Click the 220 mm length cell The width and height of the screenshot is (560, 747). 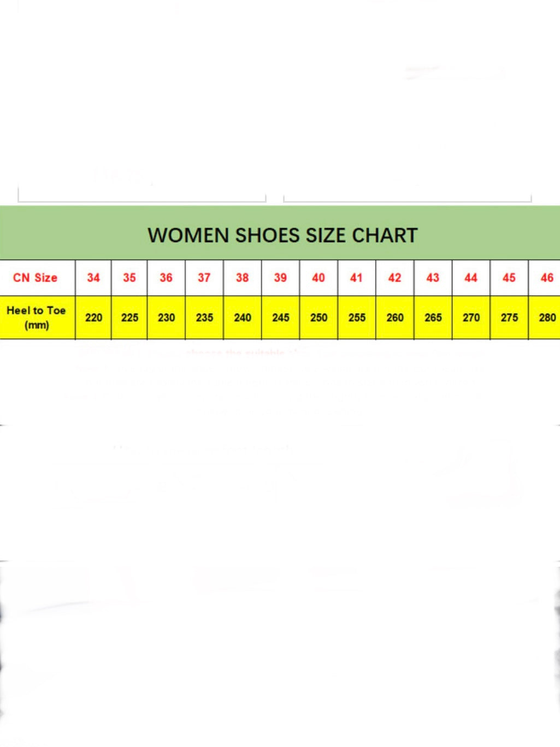pyautogui.click(x=93, y=317)
